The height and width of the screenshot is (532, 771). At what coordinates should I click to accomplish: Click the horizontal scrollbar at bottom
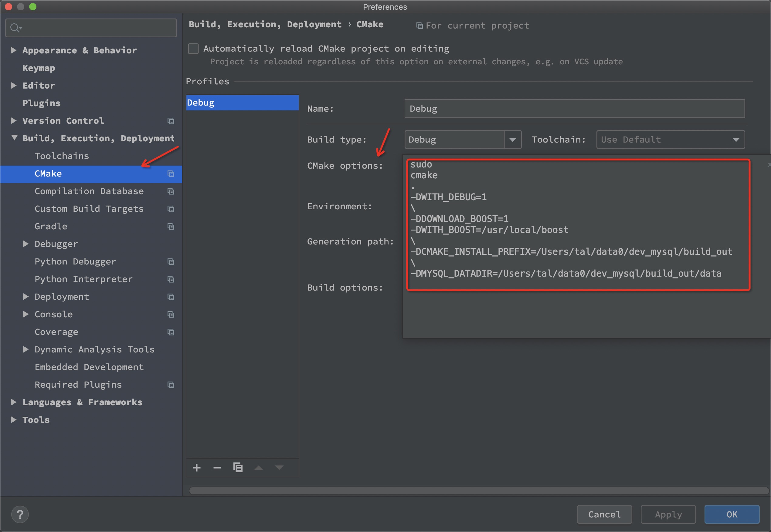coord(479,491)
